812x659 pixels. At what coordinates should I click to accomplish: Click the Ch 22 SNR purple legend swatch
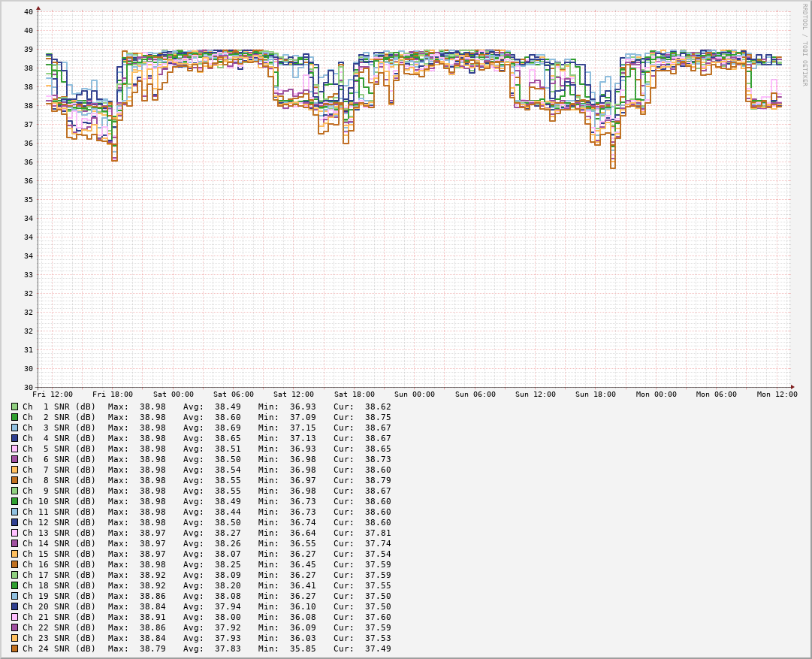(14, 627)
